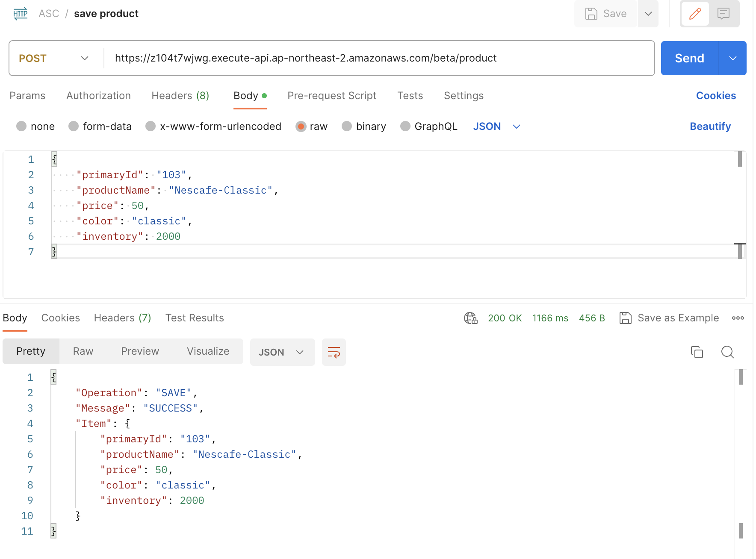Open the Tests tab
The image size is (756, 559).
point(410,96)
